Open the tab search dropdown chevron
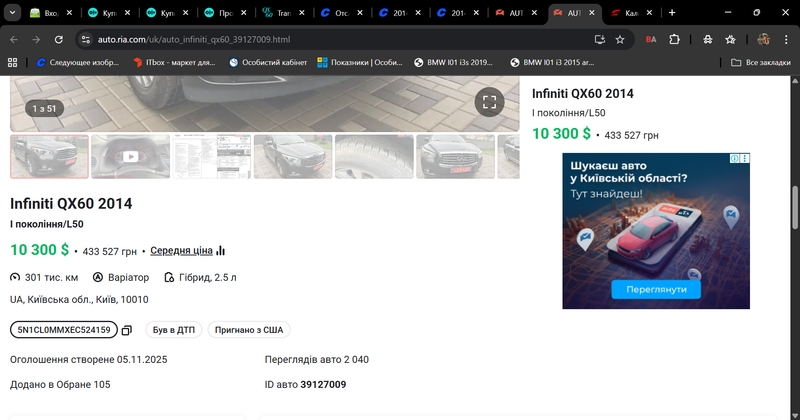Image resolution: width=800 pixels, height=420 pixels. coord(12,13)
